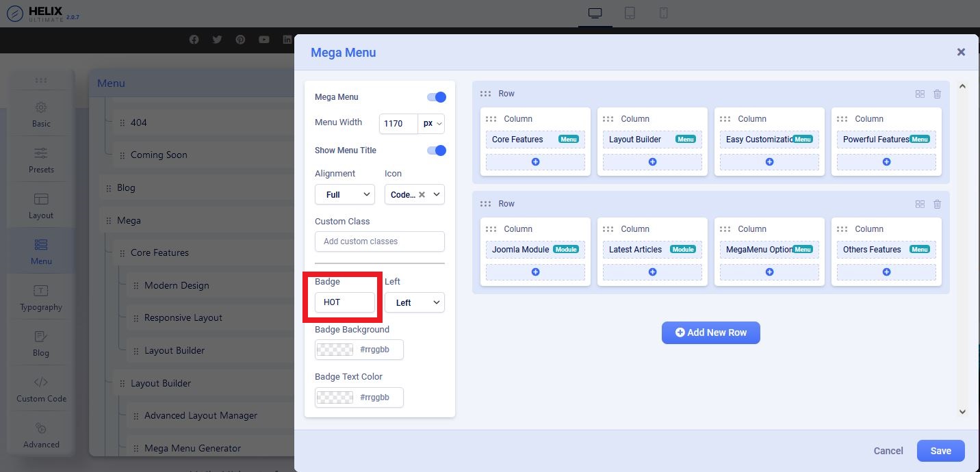
Task: Click the Custom Class input field
Action: 379,241
